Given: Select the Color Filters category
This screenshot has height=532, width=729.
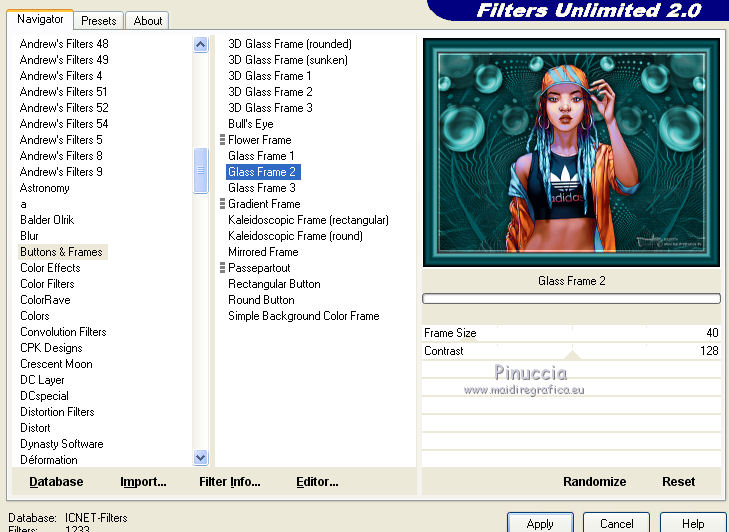Looking at the screenshot, I should coord(47,284).
